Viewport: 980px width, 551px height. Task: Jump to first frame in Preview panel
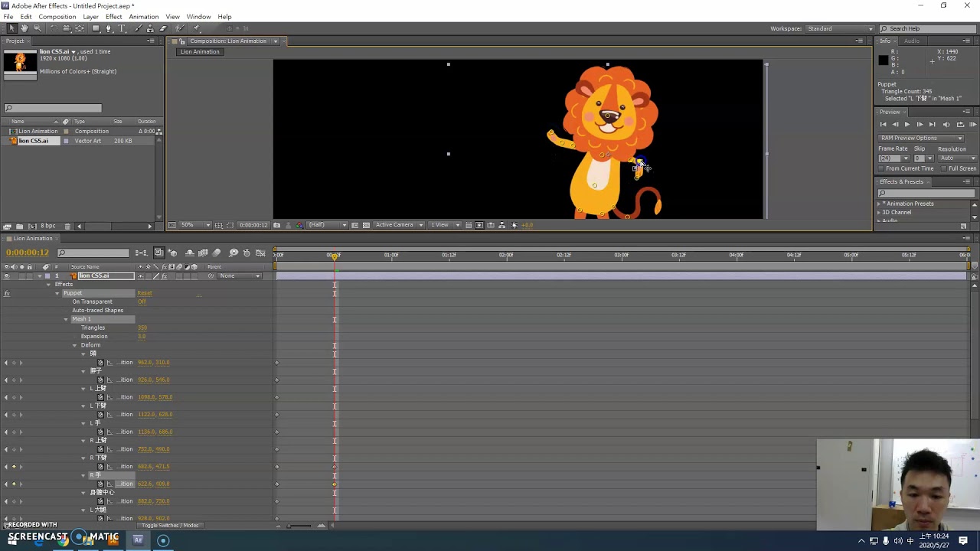(x=883, y=124)
